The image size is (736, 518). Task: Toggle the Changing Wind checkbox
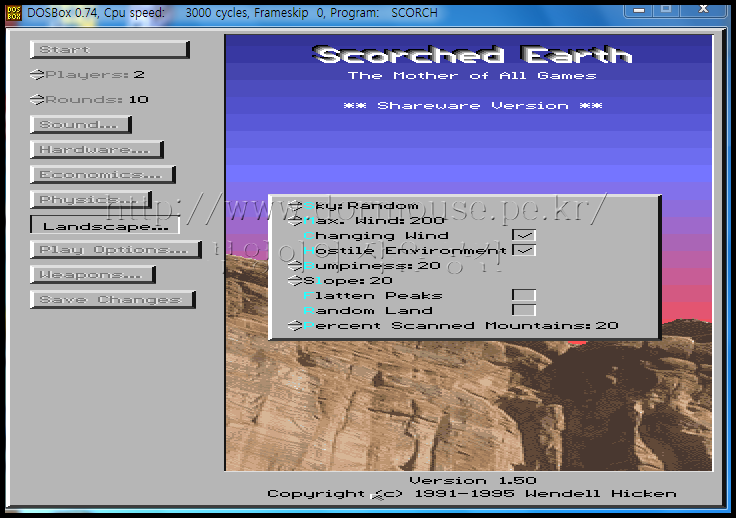point(524,235)
